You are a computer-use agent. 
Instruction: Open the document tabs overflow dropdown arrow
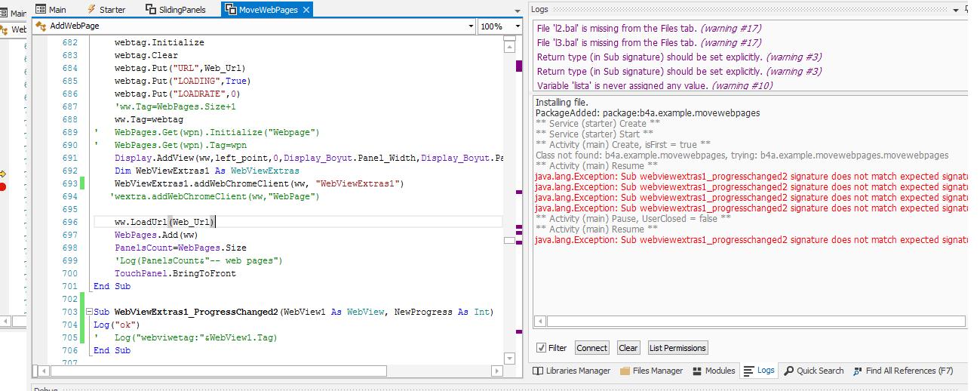(518, 11)
